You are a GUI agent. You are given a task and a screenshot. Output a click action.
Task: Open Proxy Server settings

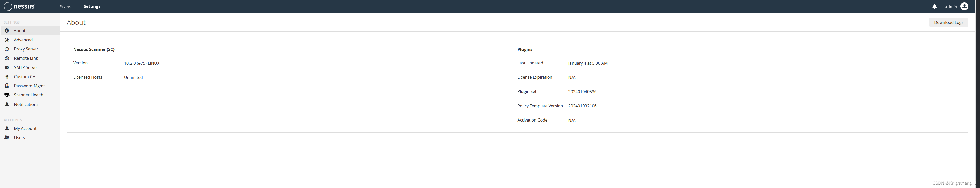pos(30,49)
